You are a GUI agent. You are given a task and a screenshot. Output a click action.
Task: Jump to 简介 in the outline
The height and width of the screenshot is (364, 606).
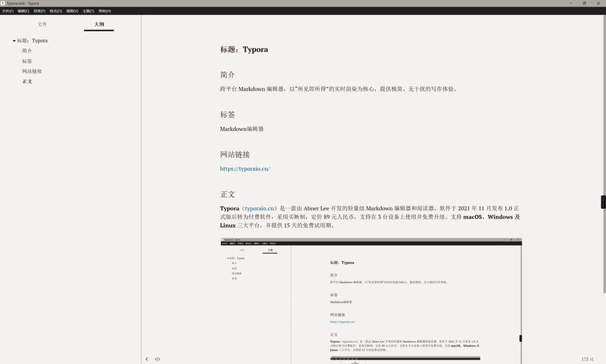(x=27, y=51)
